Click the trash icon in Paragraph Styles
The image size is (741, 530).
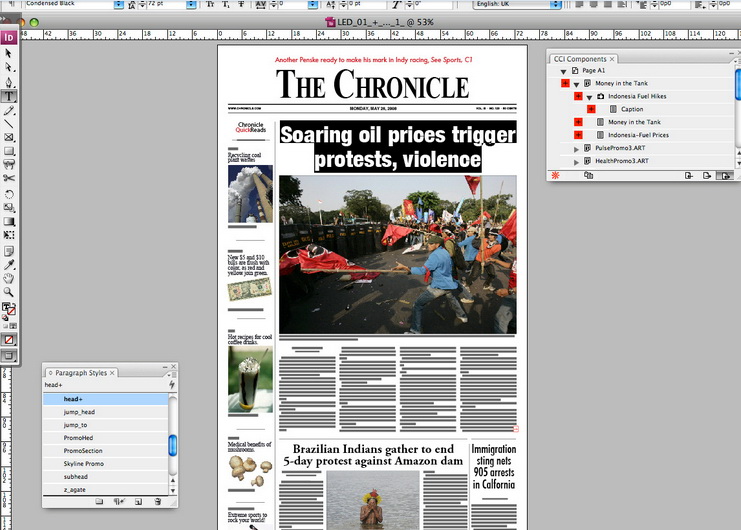pyautogui.click(x=157, y=502)
